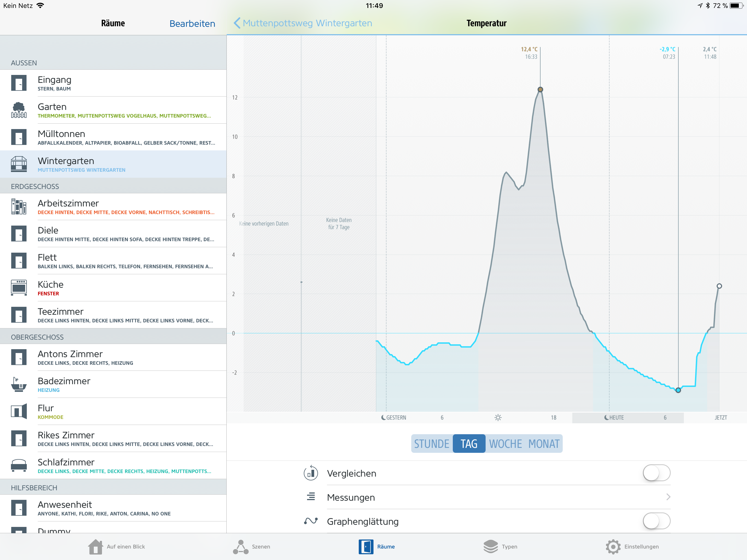Open Messungen with the chevron arrow
Viewport: 747px width, 560px height.
668,497
